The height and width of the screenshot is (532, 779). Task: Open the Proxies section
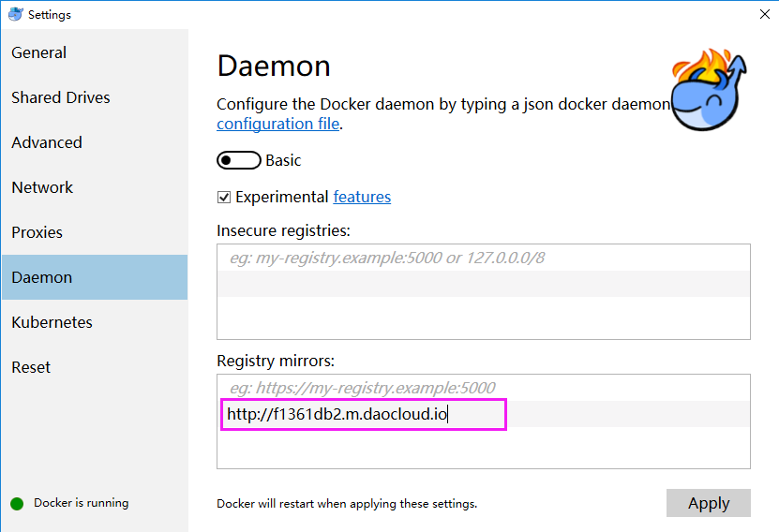point(37,232)
